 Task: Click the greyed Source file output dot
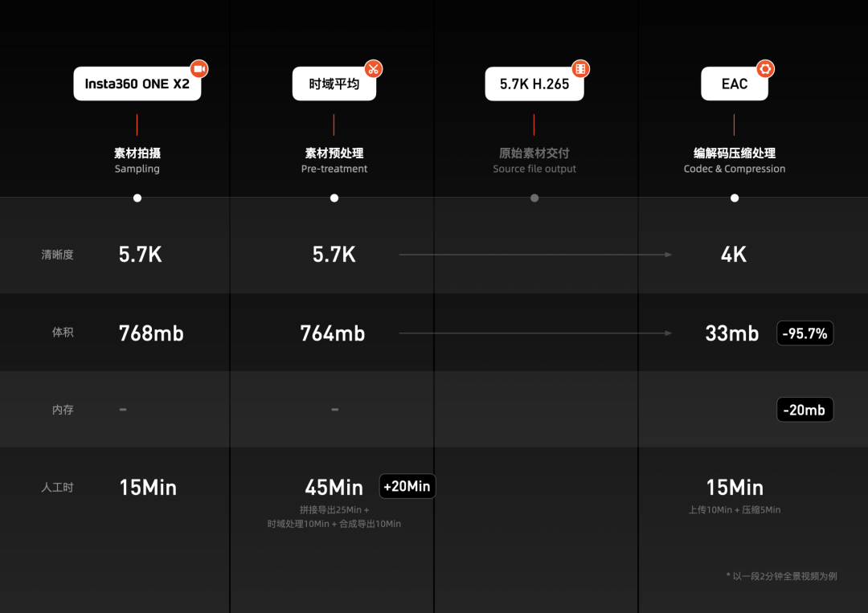coord(534,198)
